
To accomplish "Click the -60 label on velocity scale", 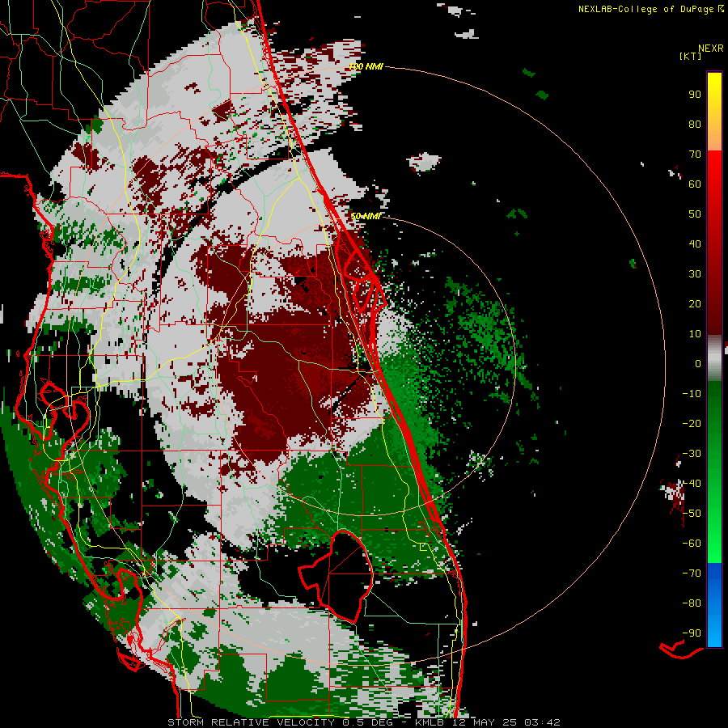I will [692, 544].
